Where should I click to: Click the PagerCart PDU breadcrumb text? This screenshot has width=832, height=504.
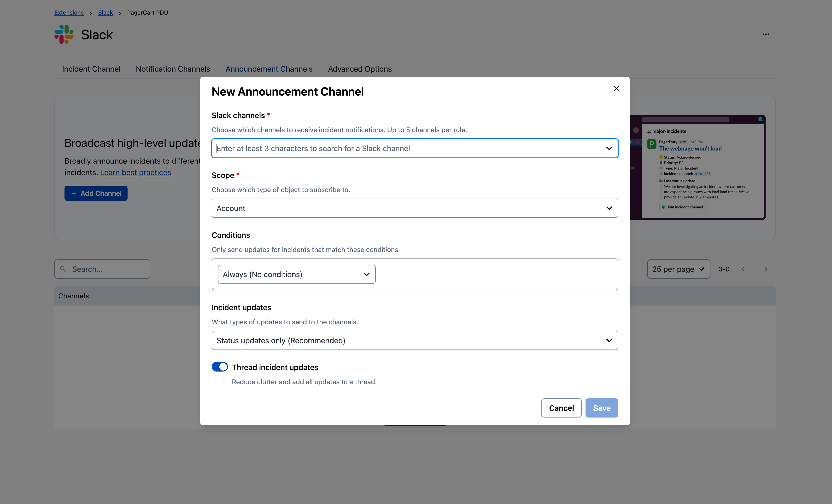pos(147,12)
